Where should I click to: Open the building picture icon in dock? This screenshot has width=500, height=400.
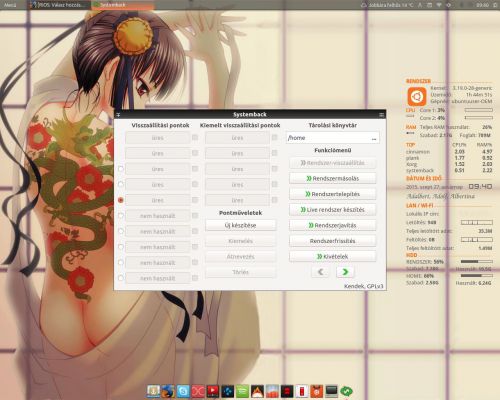272,391
